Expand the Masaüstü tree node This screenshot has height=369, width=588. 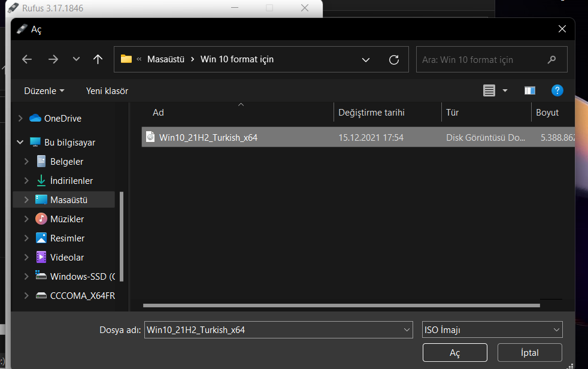(26, 199)
